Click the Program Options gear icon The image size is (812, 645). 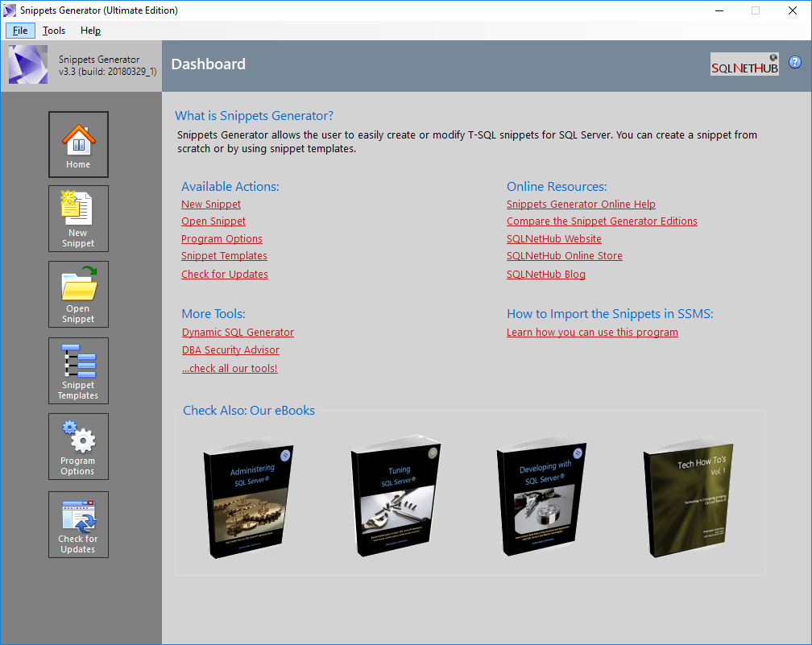tap(78, 446)
